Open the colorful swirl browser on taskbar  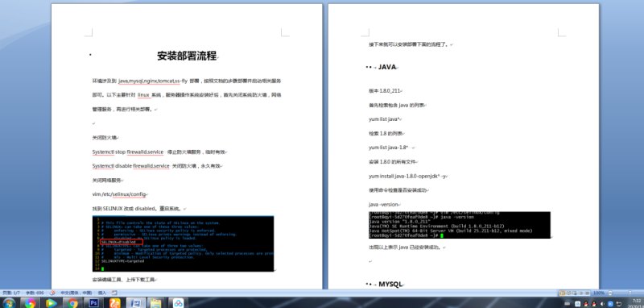[x=30, y=303]
